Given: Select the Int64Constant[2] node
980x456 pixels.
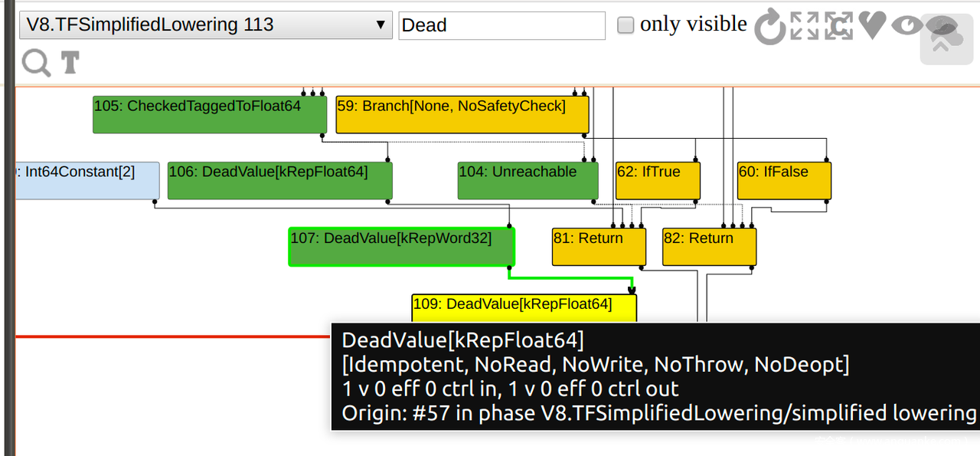Looking at the screenshot, I should click(x=87, y=180).
